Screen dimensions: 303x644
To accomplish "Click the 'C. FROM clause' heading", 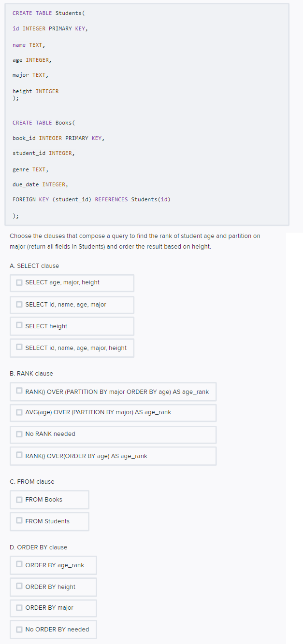I will point(32,482).
